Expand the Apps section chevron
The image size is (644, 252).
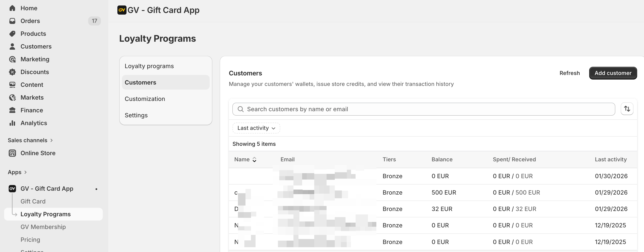[25, 172]
